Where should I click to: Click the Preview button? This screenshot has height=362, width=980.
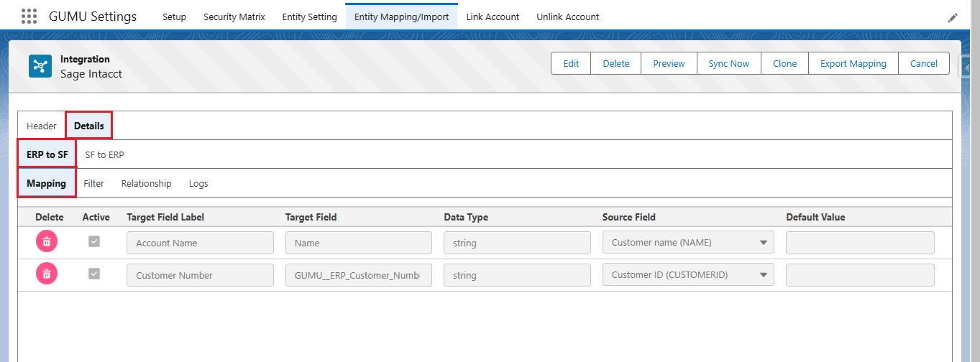[x=669, y=63]
